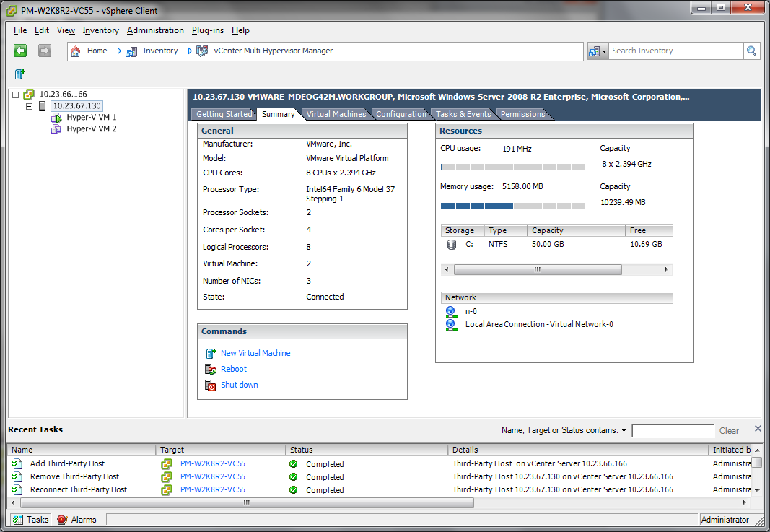Click the C: drive disk icon under Storage
This screenshot has height=532, width=770.
[451, 244]
